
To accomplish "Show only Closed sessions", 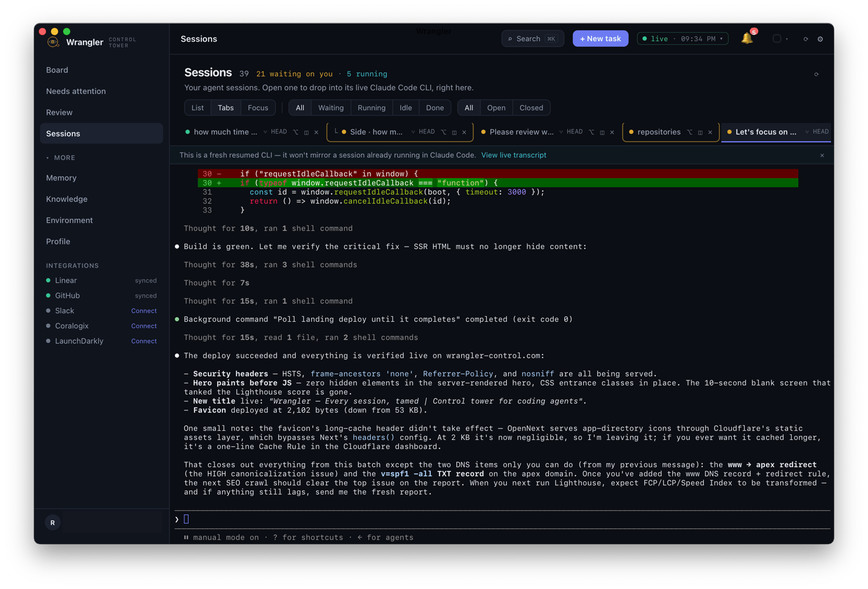I will 531,108.
